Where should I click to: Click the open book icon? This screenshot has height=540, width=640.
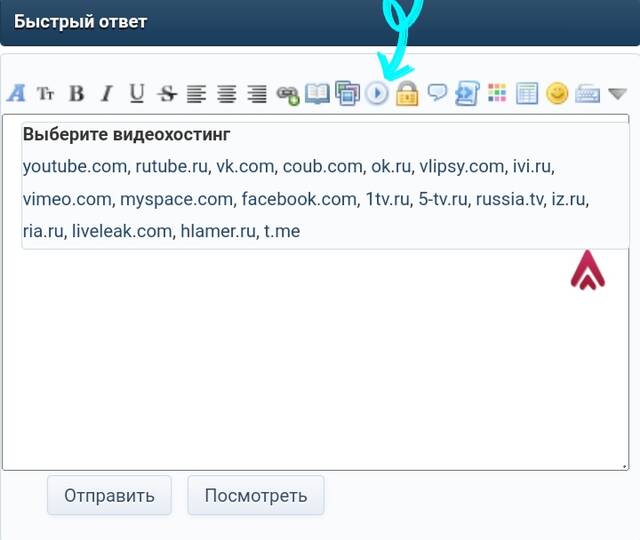(x=317, y=93)
